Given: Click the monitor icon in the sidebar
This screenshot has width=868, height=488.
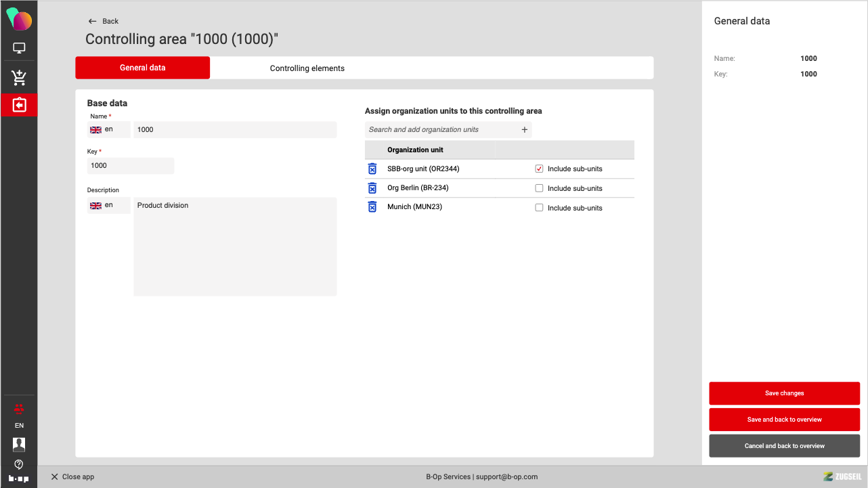Looking at the screenshot, I should pos(19,48).
